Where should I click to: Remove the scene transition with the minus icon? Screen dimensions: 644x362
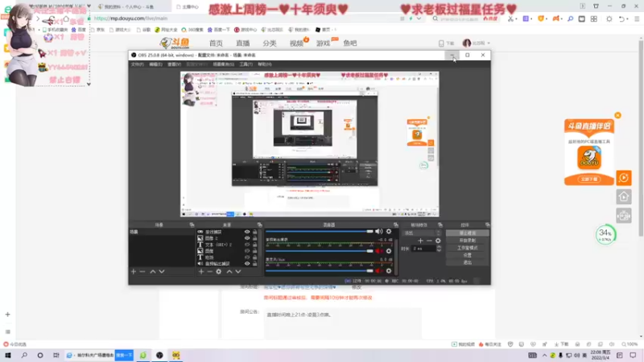pos(429,241)
